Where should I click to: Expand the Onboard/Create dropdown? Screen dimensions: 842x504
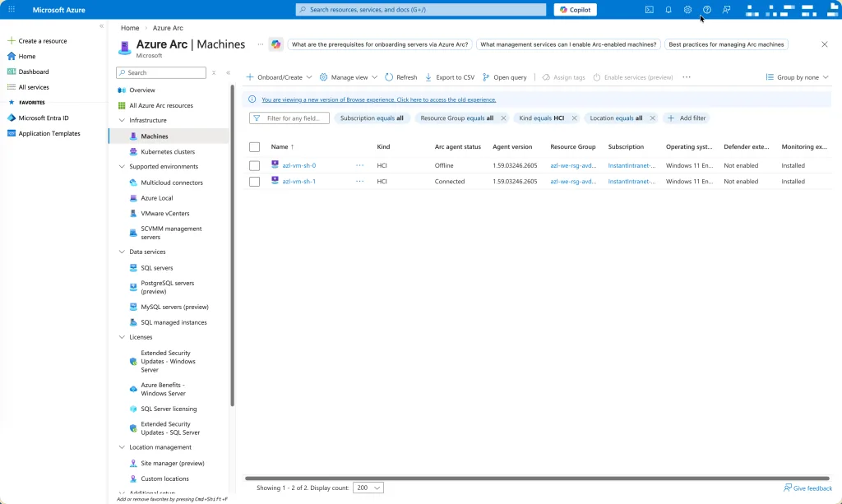280,77
